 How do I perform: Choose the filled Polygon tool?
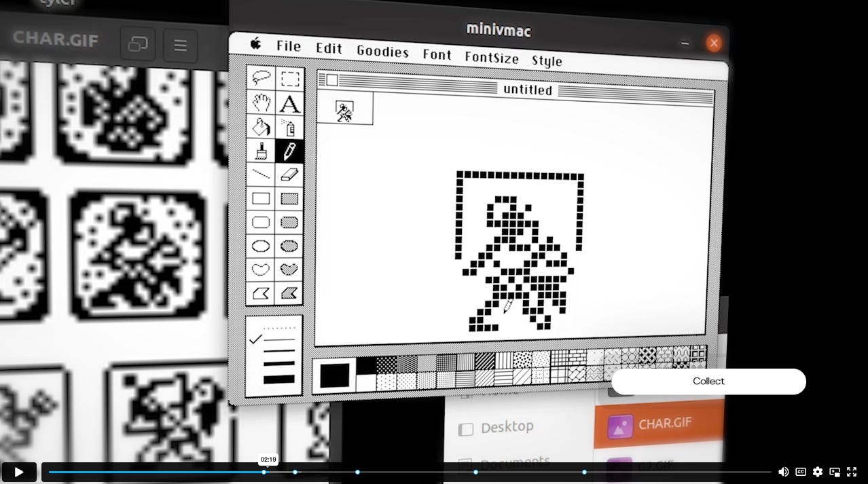coord(290,293)
